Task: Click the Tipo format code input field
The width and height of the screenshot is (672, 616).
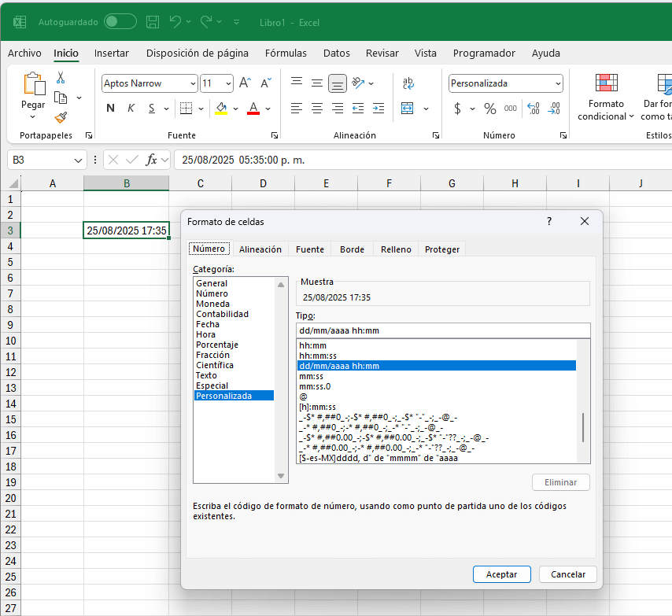Action: [x=443, y=330]
